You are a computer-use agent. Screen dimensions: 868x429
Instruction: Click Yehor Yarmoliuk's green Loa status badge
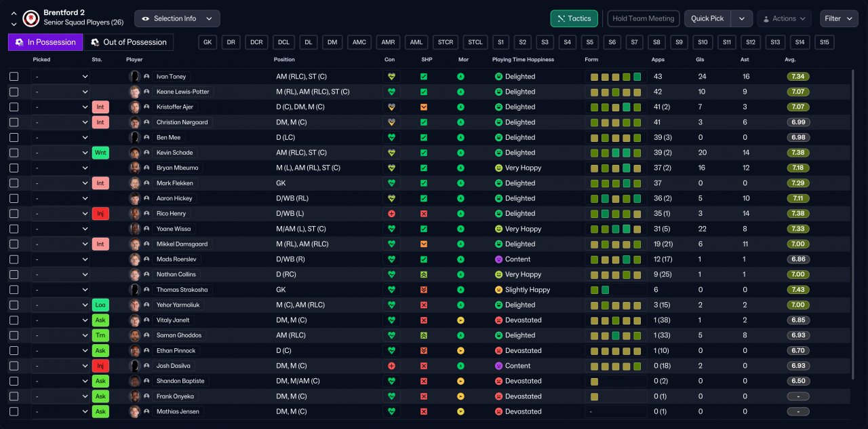(x=100, y=305)
